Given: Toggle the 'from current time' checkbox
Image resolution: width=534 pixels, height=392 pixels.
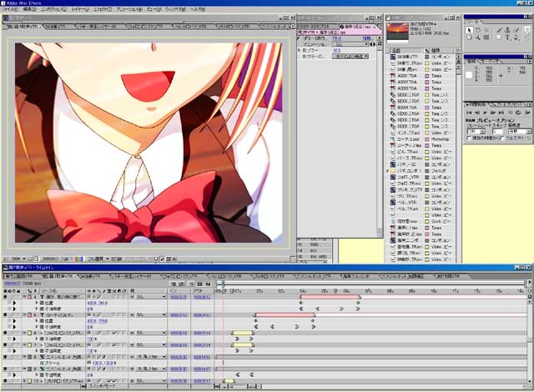Looking at the screenshot, I should coord(469,138).
